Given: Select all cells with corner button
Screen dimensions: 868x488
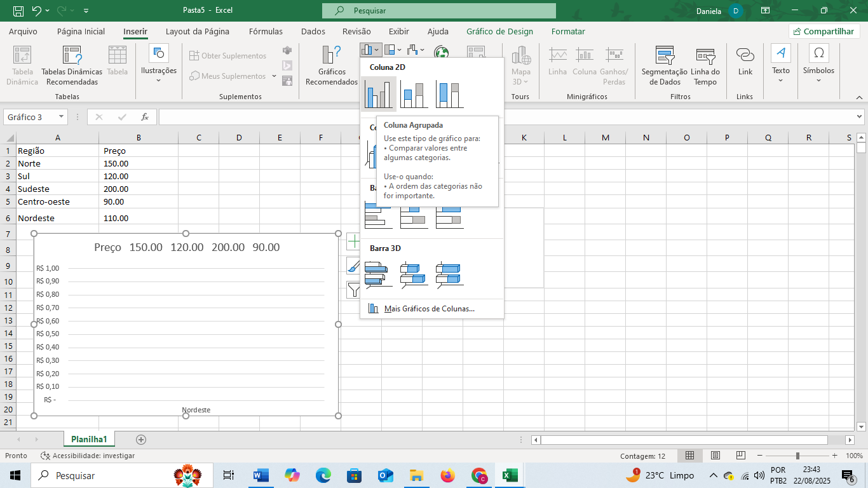Looking at the screenshot, I should pyautogui.click(x=8, y=138).
